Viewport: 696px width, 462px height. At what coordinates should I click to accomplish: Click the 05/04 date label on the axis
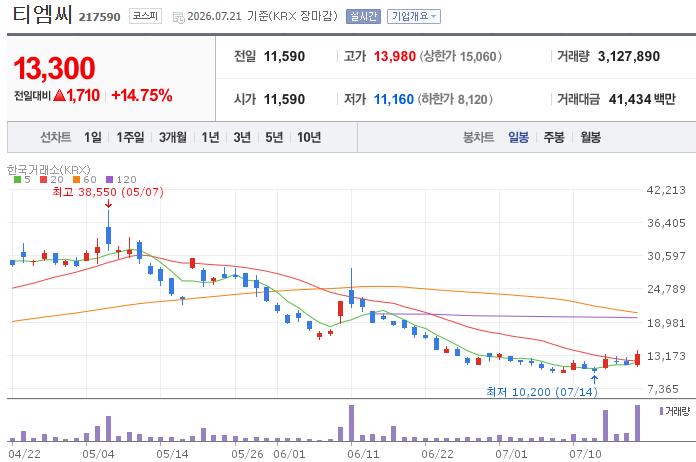point(98,454)
